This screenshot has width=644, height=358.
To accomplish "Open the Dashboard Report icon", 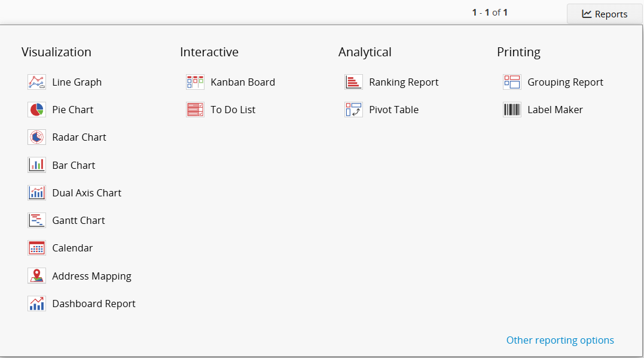I will pyautogui.click(x=36, y=304).
